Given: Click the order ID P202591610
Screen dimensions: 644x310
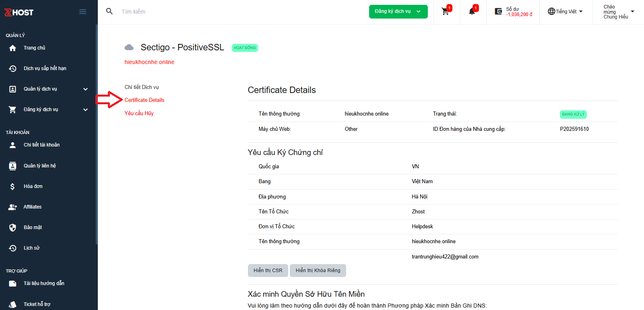Looking at the screenshot, I should pos(574,129).
